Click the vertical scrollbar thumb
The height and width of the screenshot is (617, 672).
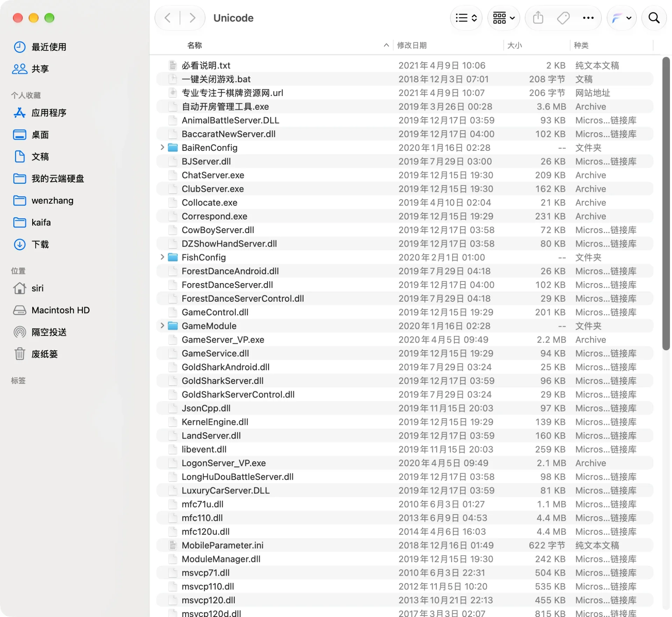666,204
